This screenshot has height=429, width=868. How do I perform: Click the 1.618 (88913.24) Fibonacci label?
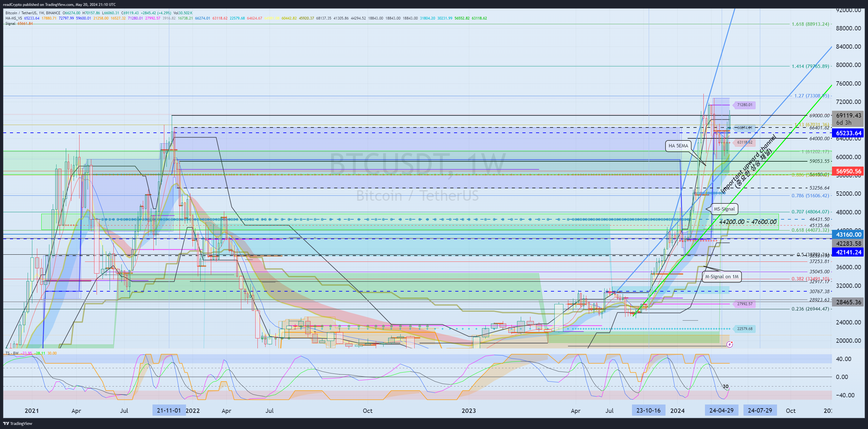click(810, 24)
